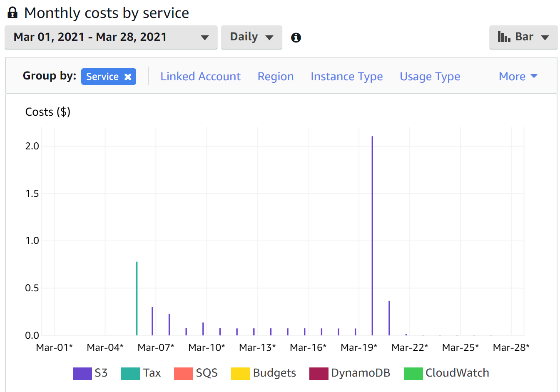Viewport: 560px width, 392px height.
Task: Group costs by Region
Action: (276, 77)
